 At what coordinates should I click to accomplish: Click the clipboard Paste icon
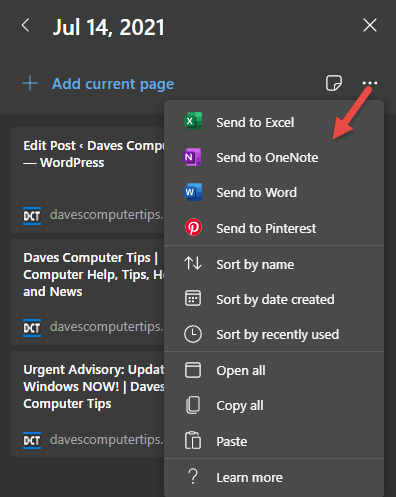pyautogui.click(x=193, y=440)
